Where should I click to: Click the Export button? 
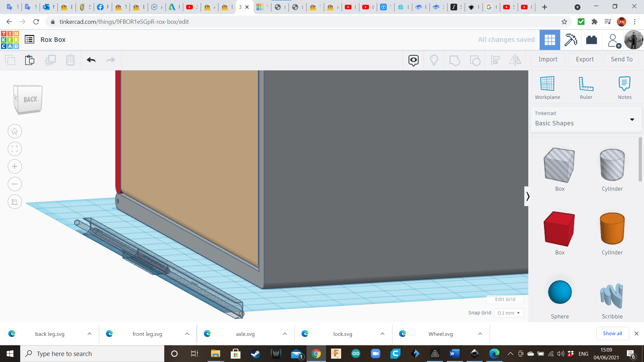(585, 59)
